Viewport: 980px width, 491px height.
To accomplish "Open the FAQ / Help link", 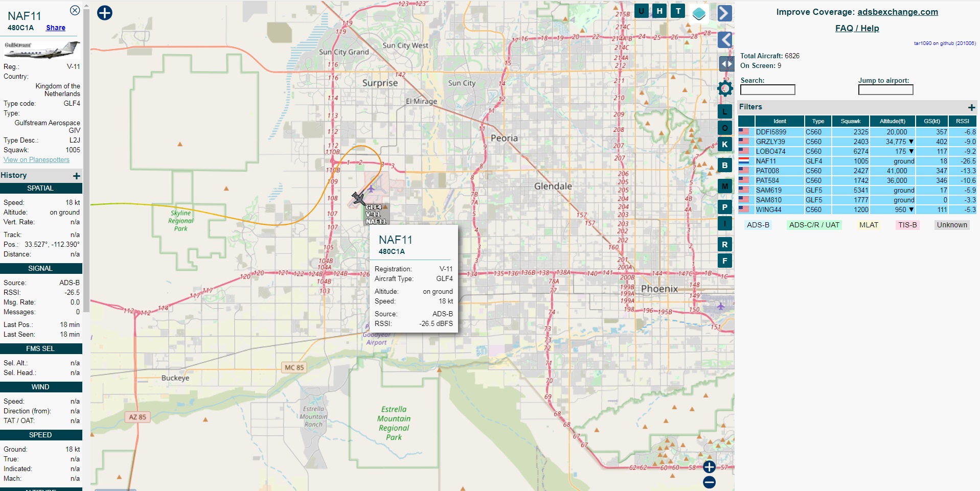I will (857, 28).
